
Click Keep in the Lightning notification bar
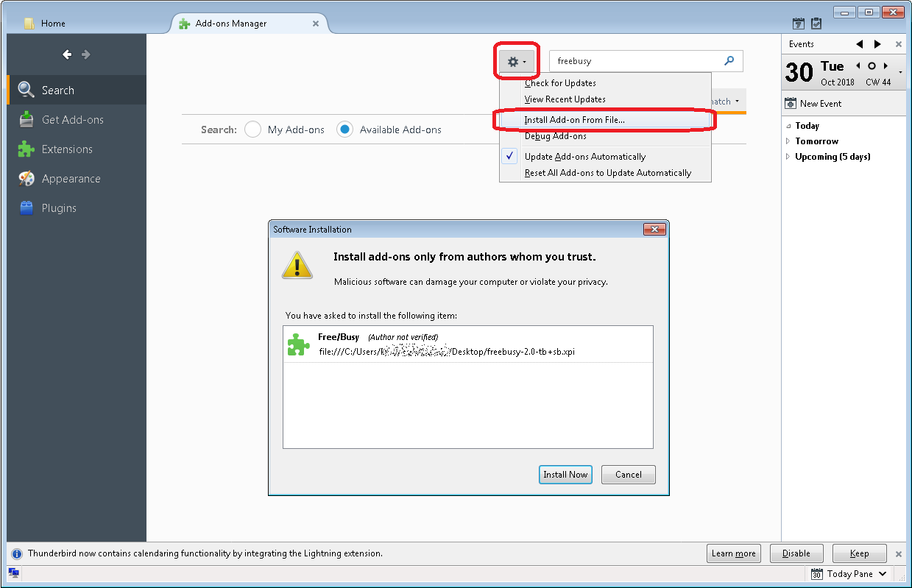tap(859, 553)
